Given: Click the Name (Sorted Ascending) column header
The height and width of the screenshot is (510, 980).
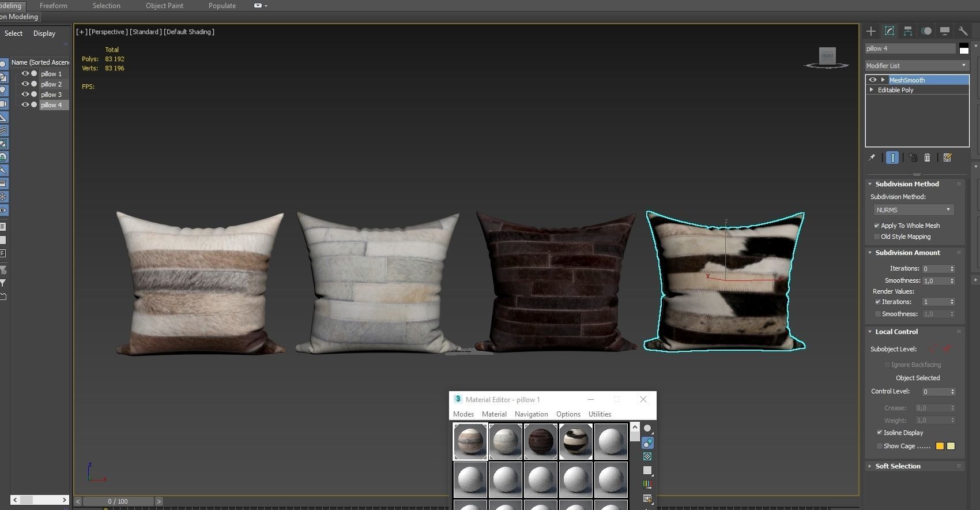Looking at the screenshot, I should pos(40,62).
